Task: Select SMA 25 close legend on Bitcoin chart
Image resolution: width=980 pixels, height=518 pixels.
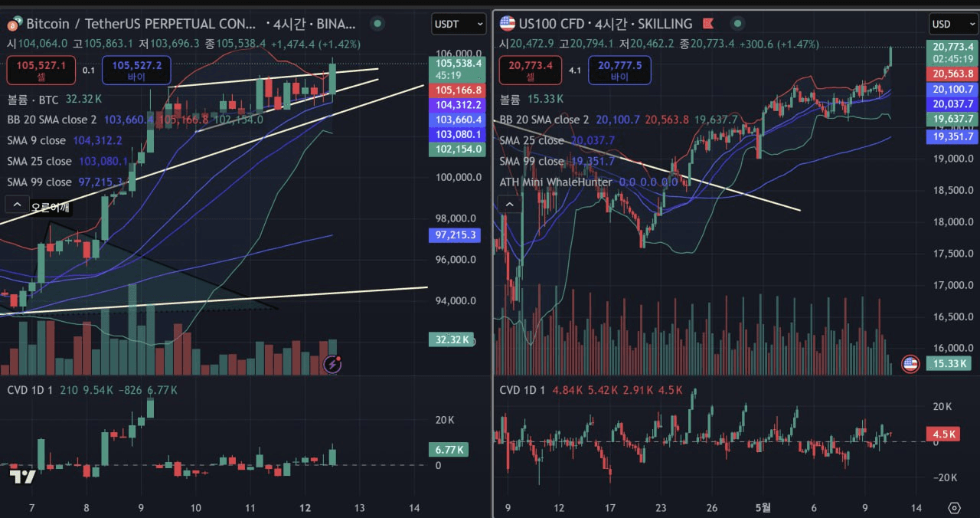Action: (x=39, y=161)
